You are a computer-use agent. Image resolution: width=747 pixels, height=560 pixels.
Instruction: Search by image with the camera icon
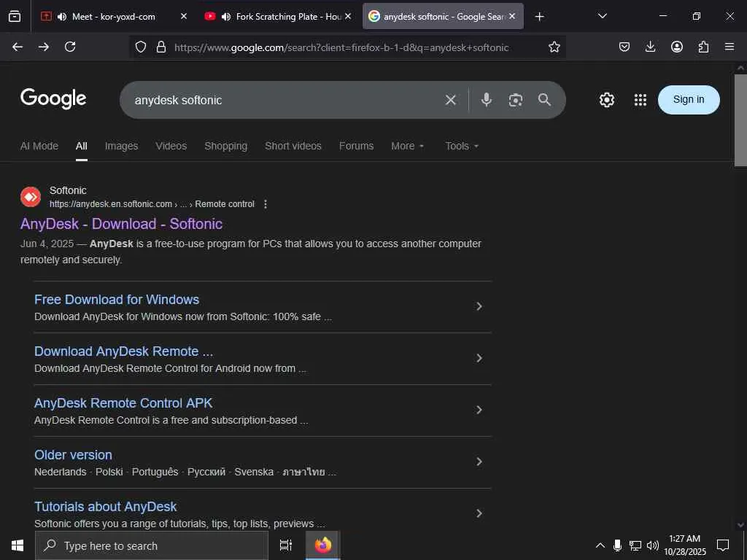pos(516,100)
